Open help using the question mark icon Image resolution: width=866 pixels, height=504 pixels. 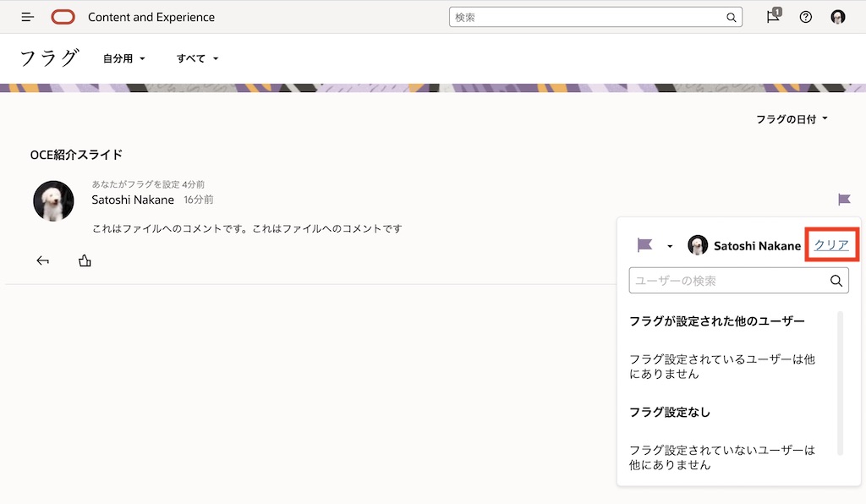click(x=804, y=16)
